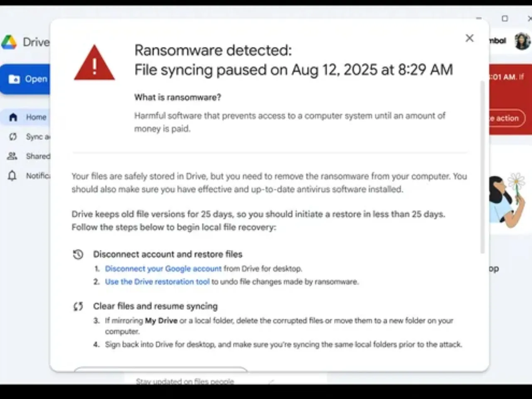The height and width of the screenshot is (399, 532).
Task: Click the red warning triangle icon
Action: point(94,64)
